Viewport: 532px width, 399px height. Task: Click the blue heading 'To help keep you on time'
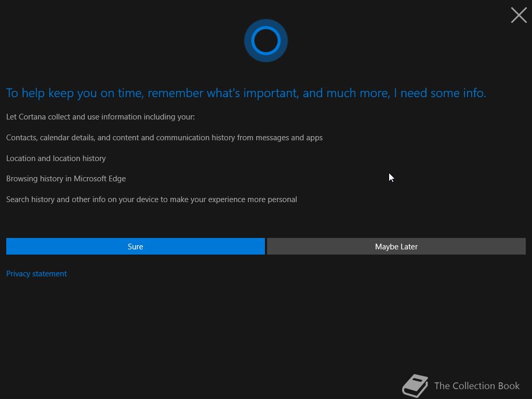246,93
